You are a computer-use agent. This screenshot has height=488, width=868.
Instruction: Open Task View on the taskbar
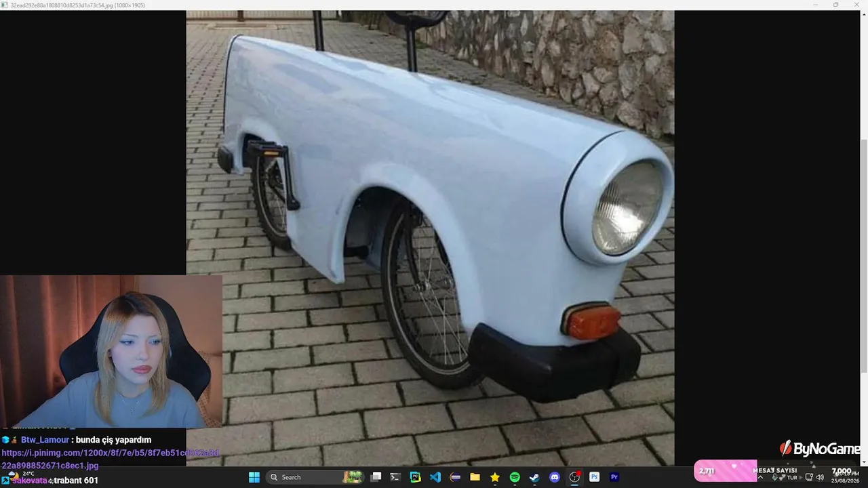[x=376, y=477]
